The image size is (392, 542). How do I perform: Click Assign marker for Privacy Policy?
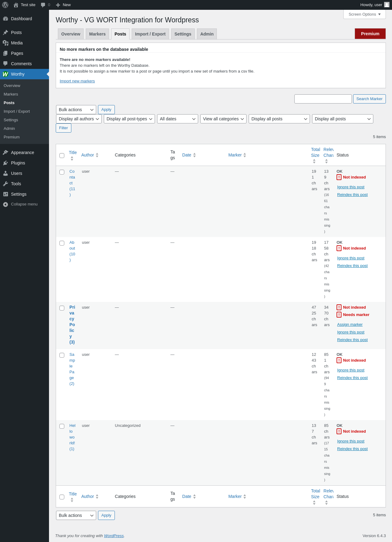pos(350,325)
